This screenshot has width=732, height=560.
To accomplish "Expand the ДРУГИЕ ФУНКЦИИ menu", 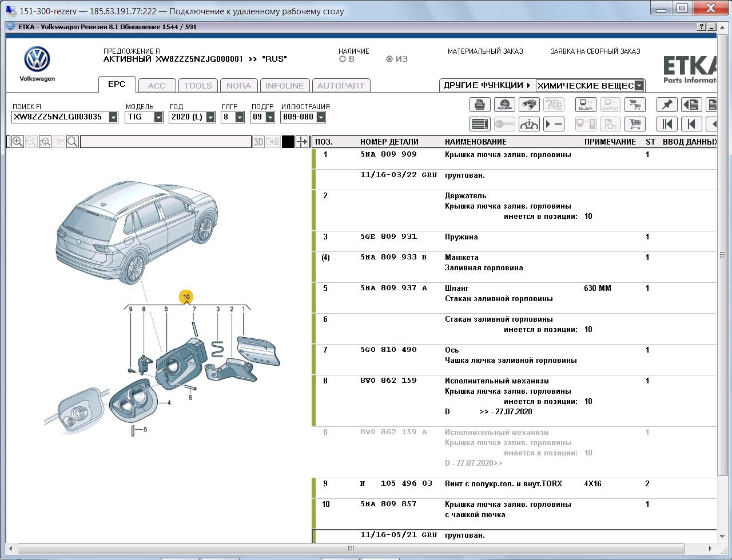I will [487, 85].
